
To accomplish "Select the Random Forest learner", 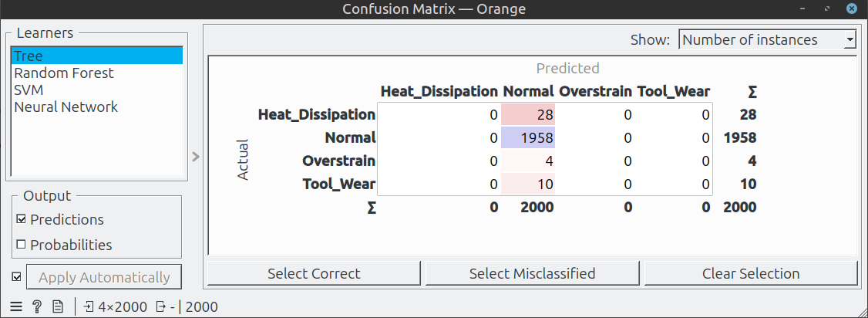I will click(x=96, y=73).
